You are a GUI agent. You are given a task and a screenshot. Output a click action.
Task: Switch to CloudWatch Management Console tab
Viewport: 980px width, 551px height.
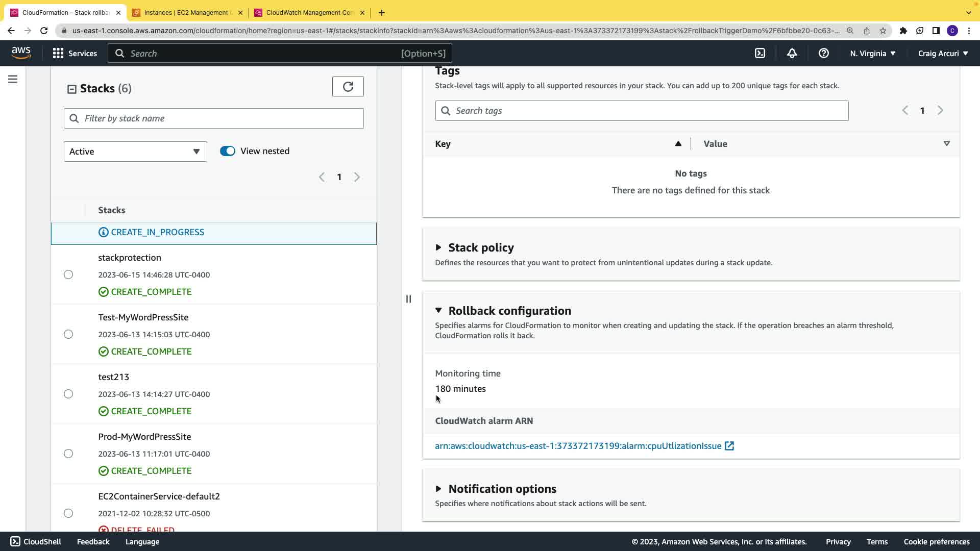point(309,12)
